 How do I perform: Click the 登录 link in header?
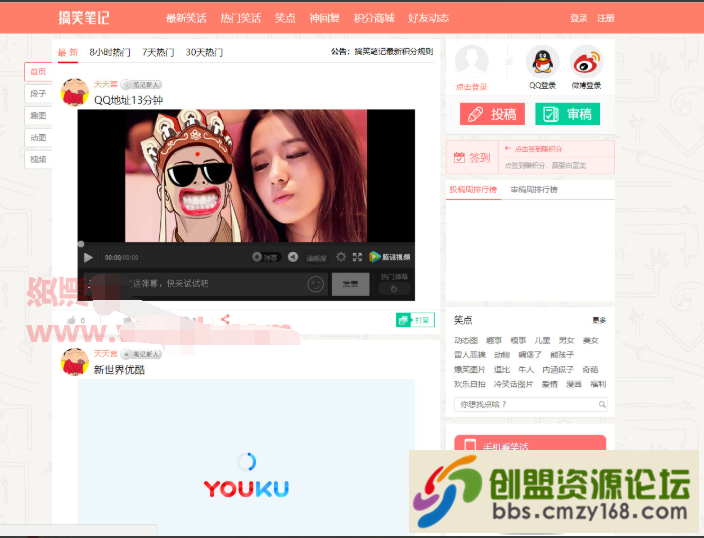coord(579,18)
